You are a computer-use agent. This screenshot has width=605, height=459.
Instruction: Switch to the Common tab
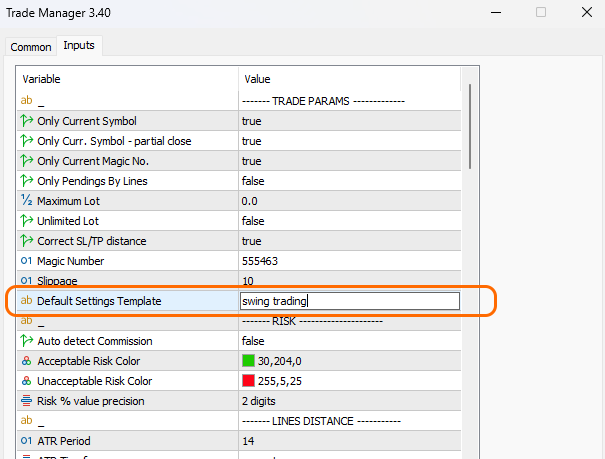click(x=30, y=47)
